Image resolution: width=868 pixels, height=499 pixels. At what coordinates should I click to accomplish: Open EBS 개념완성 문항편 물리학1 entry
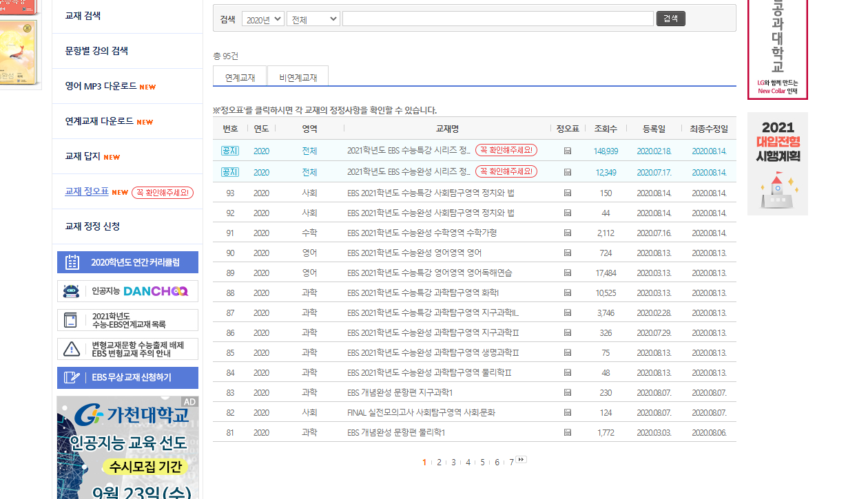396,432
